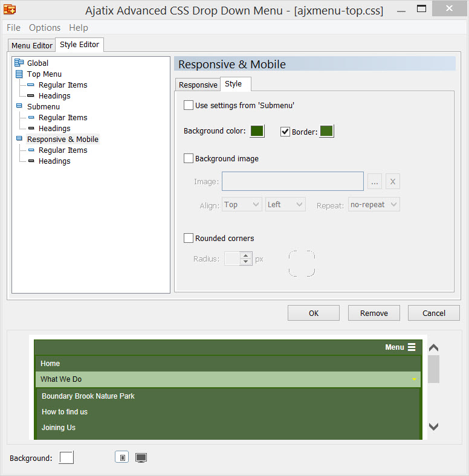Screen dimensions: 469x476
Task: Open the Background color swatch picker
Action: point(257,131)
